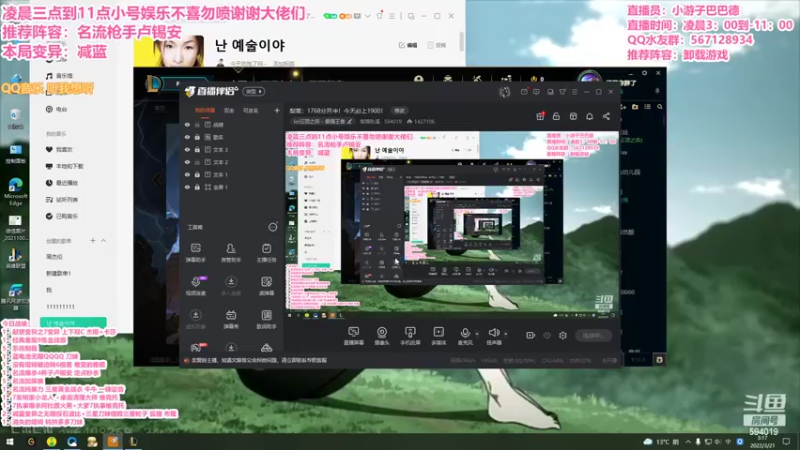Open 周杰伦 playlist in QQ Music

coord(55,257)
